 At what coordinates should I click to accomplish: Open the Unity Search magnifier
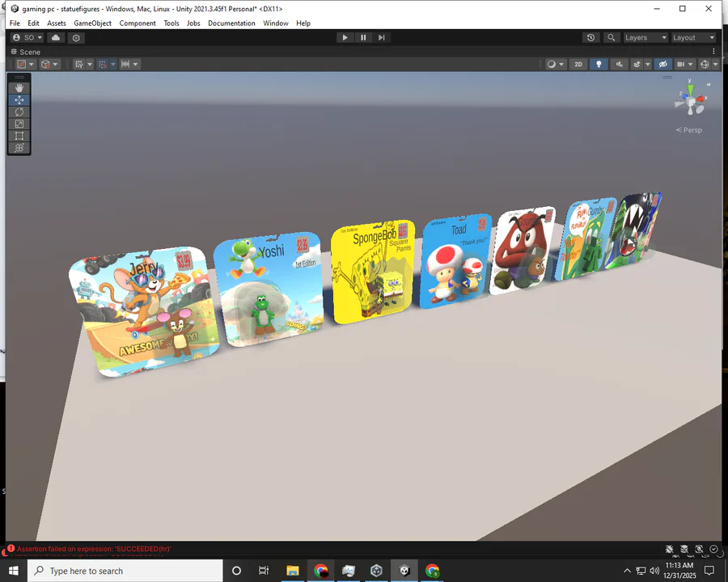point(611,38)
